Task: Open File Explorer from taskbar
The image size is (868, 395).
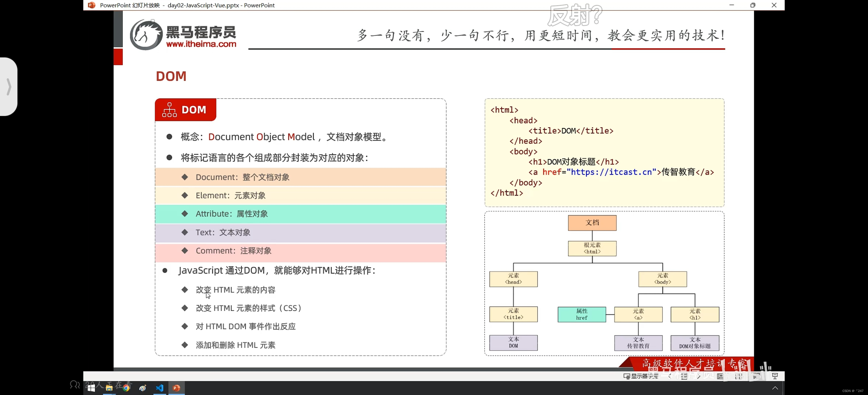Action: 109,388
